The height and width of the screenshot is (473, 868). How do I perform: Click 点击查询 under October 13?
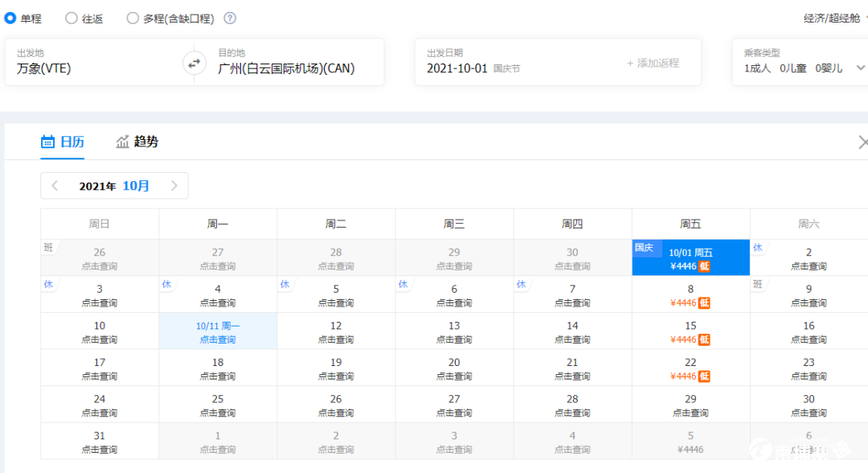tap(454, 339)
